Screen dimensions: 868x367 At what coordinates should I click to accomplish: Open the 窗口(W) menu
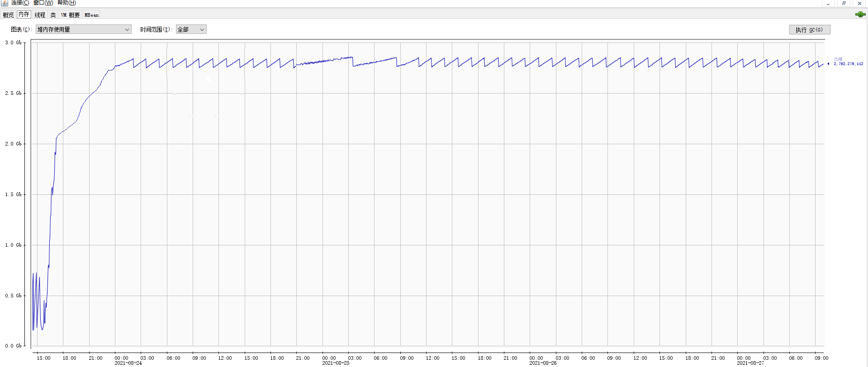pos(43,3)
